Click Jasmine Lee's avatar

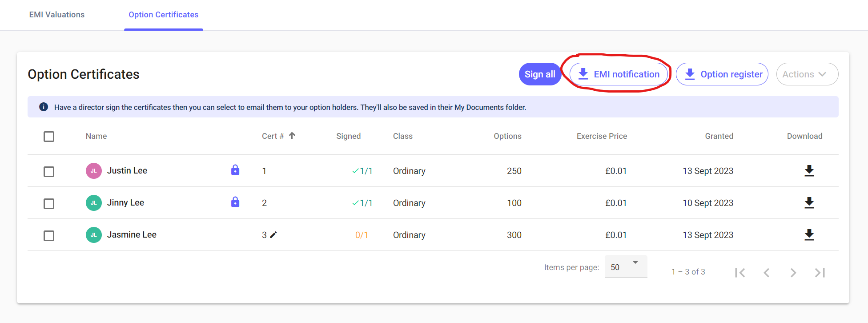(94, 235)
